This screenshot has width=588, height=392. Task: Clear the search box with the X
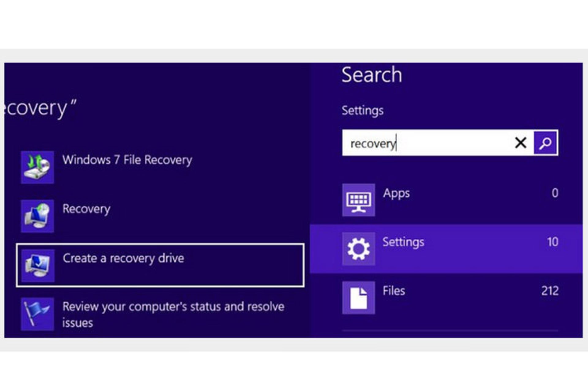[x=520, y=143]
